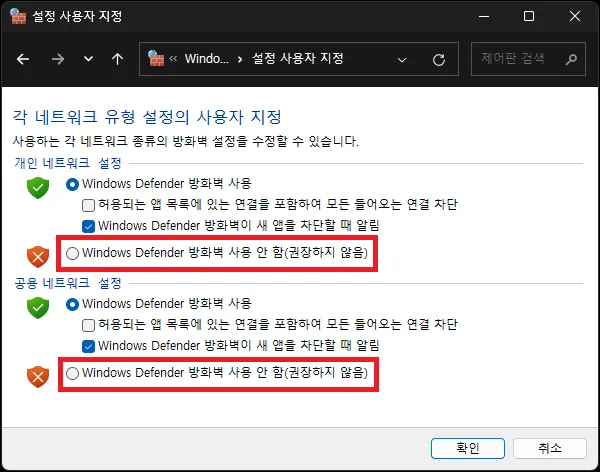Maximize the 설정 사용자 지정 window
600x472 pixels.
pyautogui.click(x=529, y=16)
